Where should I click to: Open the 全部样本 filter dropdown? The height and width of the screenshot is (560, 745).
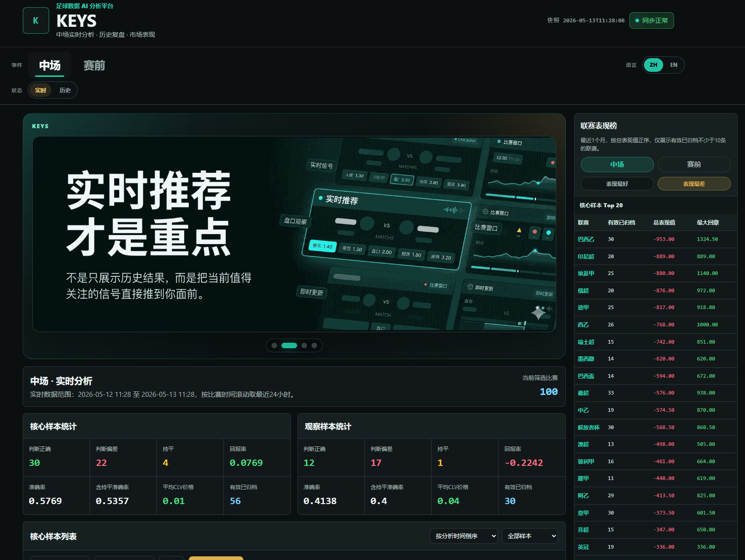[530, 536]
